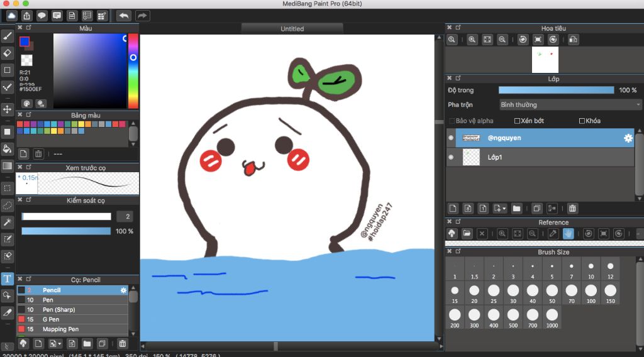The height and width of the screenshot is (357, 644).
Task: Click the Undo arrow
Action: [x=124, y=16]
